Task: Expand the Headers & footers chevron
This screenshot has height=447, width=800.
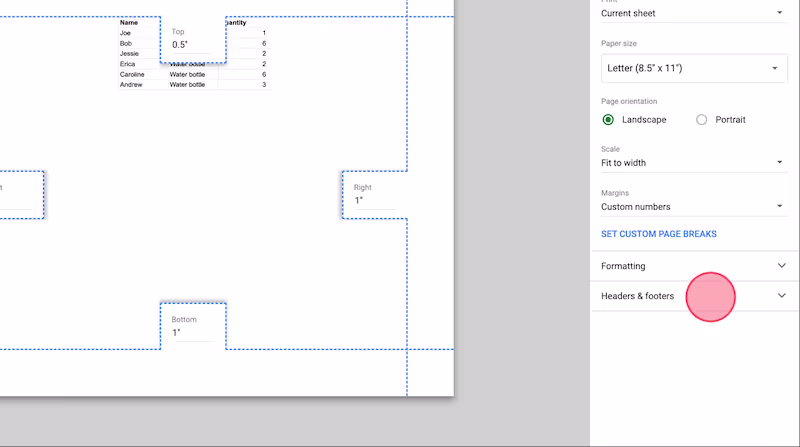Action: pyautogui.click(x=782, y=295)
